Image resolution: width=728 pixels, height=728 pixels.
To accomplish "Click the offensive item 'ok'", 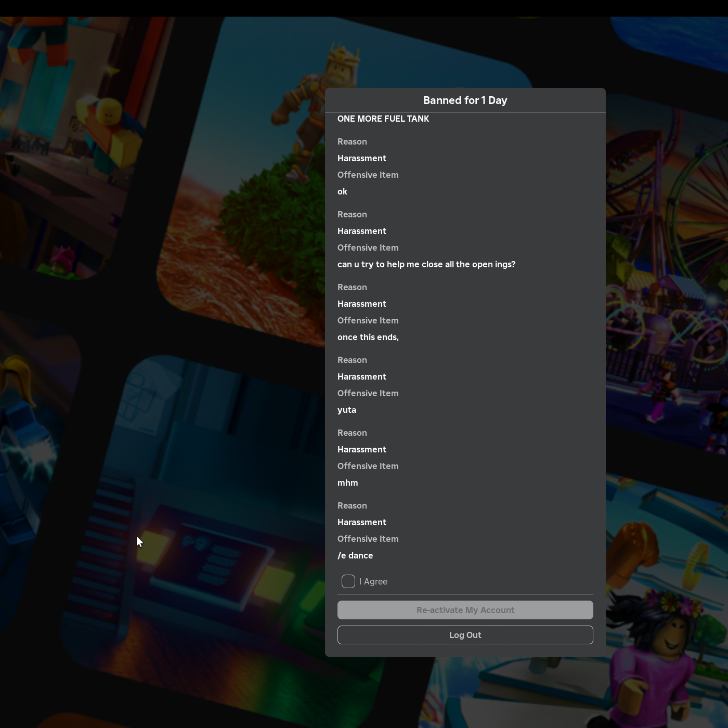I will [x=342, y=191].
